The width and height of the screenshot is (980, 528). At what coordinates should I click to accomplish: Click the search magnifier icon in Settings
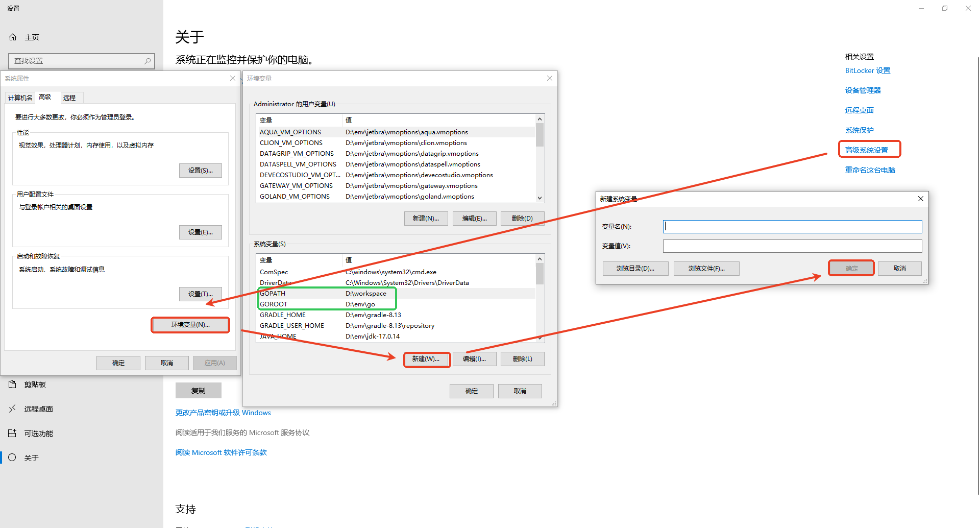pos(148,61)
